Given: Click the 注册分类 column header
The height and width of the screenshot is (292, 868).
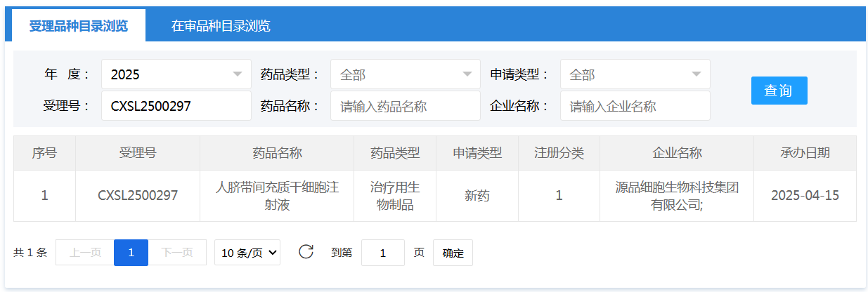Looking at the screenshot, I should (559, 153).
